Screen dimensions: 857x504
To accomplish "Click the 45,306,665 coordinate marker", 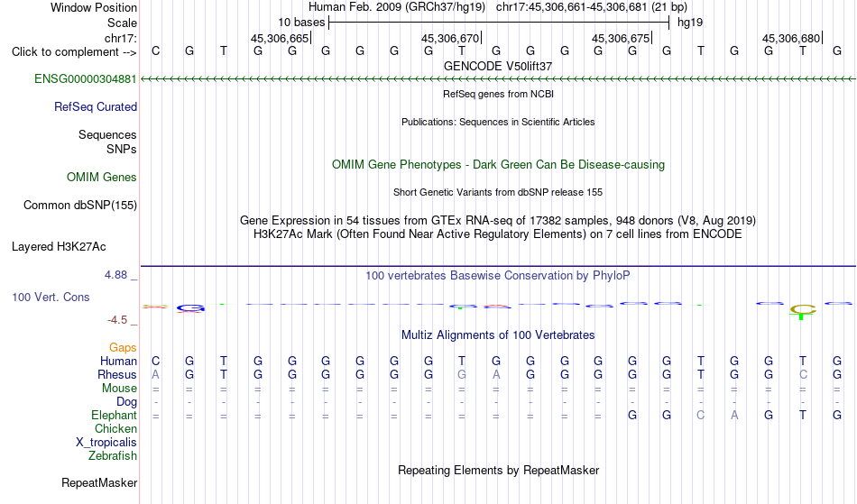I will (x=280, y=38).
